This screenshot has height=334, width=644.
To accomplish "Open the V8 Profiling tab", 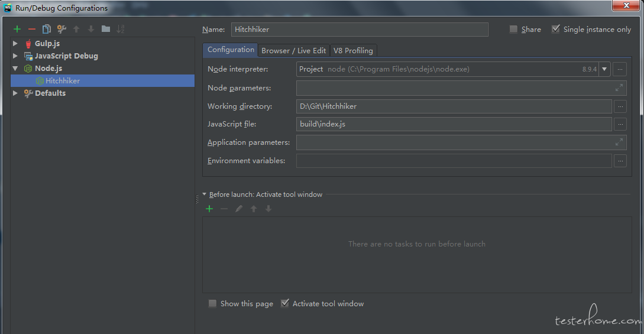I will pyautogui.click(x=353, y=50).
